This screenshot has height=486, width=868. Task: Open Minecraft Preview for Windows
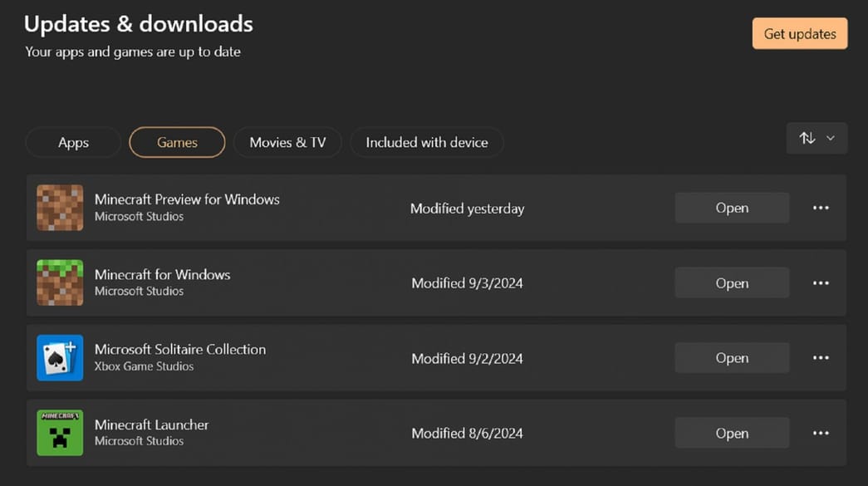[x=731, y=208]
